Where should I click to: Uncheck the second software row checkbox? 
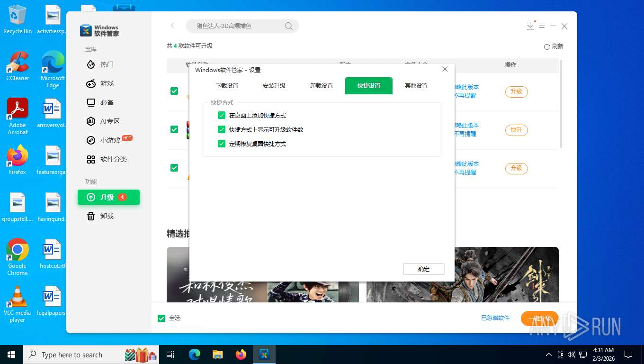[174, 129]
